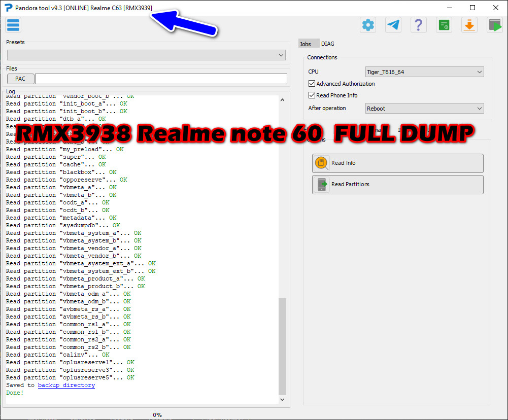The height and width of the screenshot is (420, 508).
Task: Click the green history log icon
Action: tap(444, 24)
